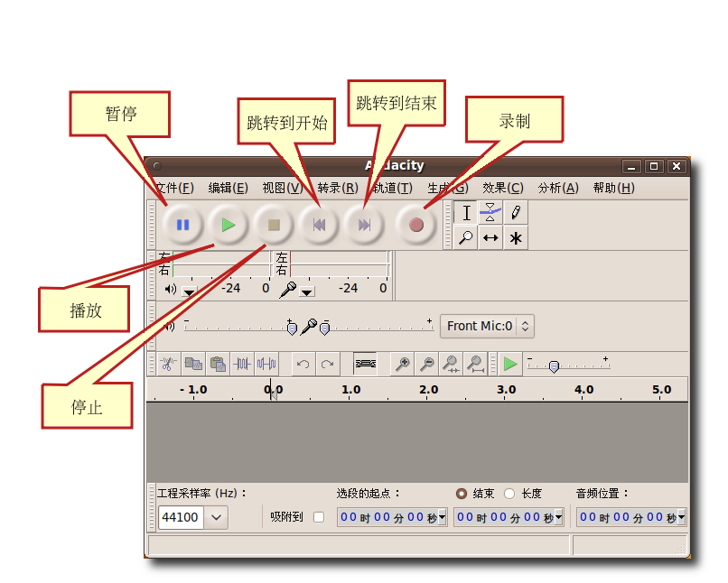
Task: Open the output meter dropdown arrow
Action: (189, 292)
